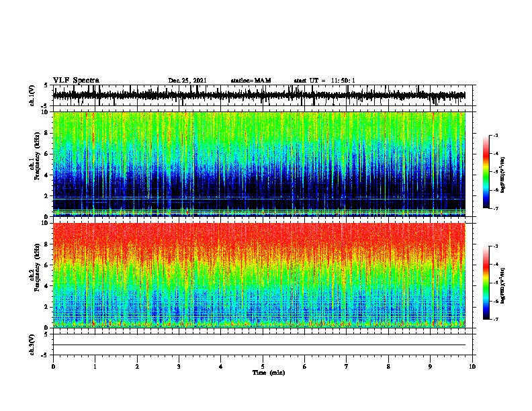
Task: Click time axis tick label 4
Action: tap(221, 367)
